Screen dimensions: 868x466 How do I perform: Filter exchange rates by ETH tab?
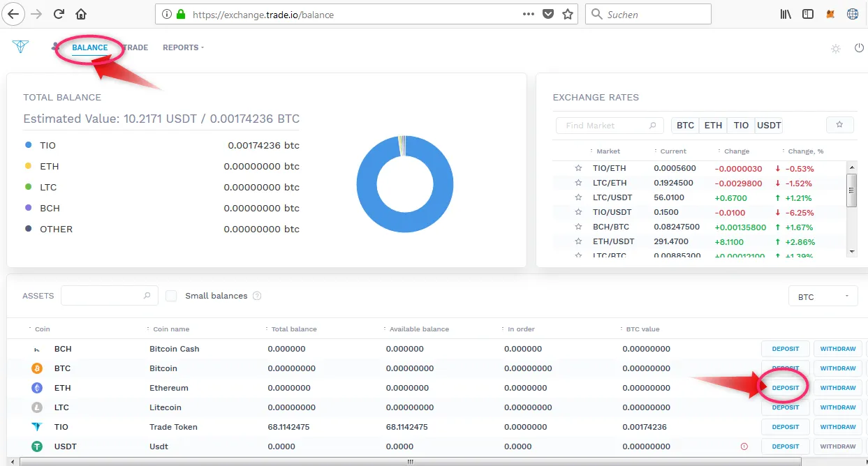click(x=713, y=126)
